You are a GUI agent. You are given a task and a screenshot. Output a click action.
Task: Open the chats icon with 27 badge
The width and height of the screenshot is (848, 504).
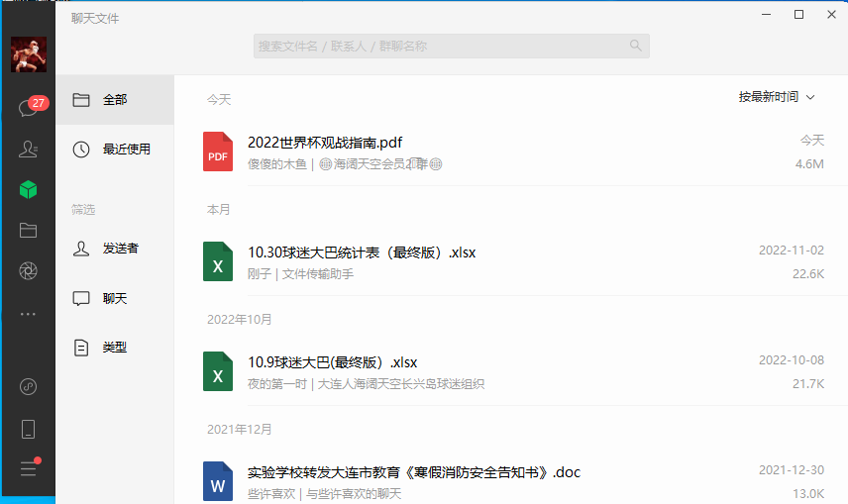(x=28, y=107)
